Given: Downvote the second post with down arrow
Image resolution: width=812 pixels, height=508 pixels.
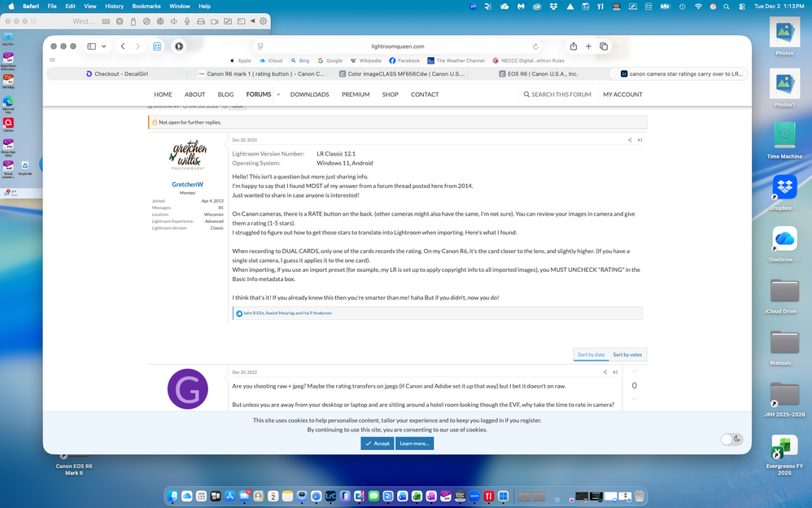Looking at the screenshot, I should point(635,399).
